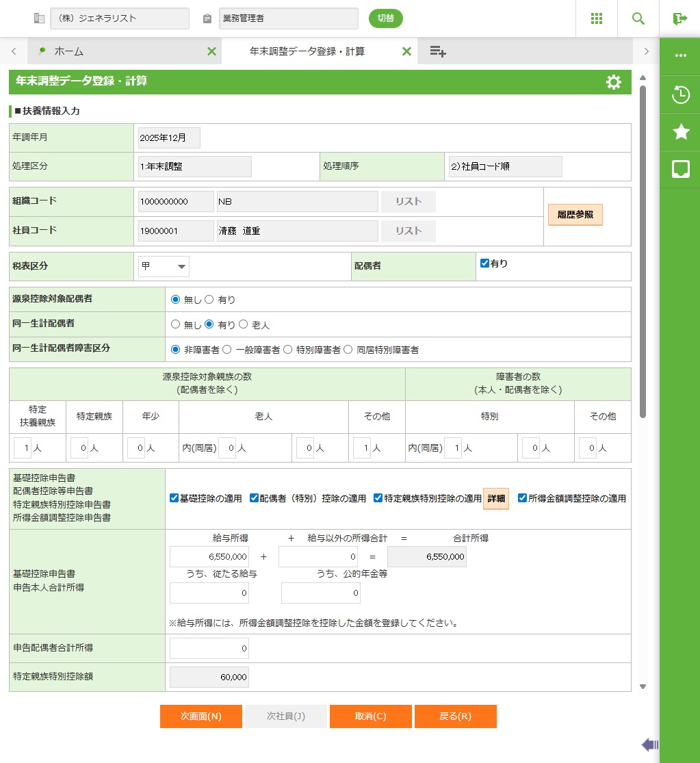Select 一般障害者 radio option
The image size is (700, 763).
click(x=227, y=350)
